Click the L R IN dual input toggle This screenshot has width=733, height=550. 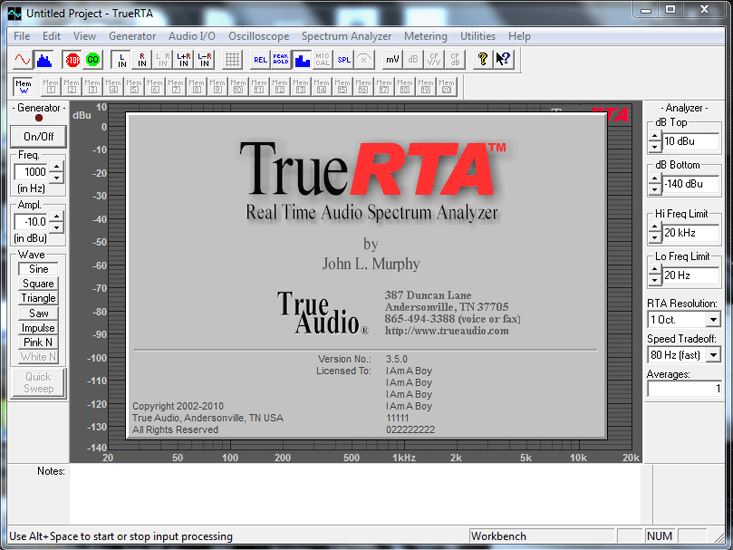click(x=163, y=60)
